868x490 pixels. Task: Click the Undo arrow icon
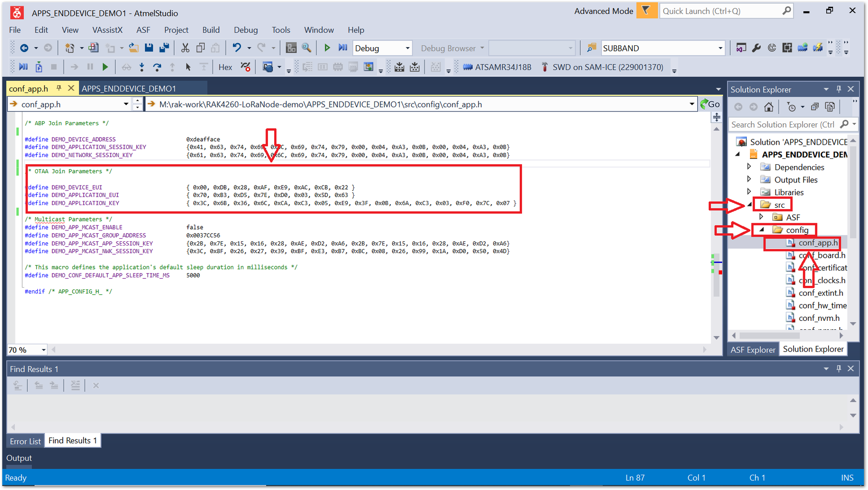click(237, 48)
